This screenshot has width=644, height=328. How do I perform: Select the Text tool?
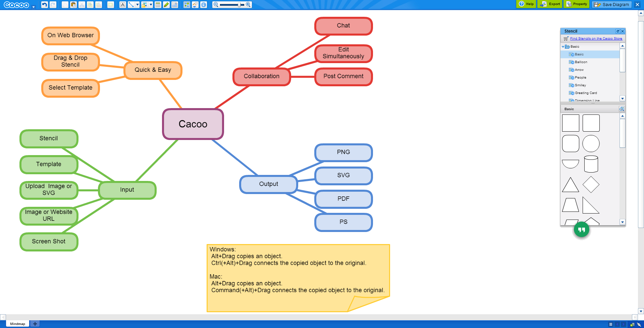(x=123, y=5)
